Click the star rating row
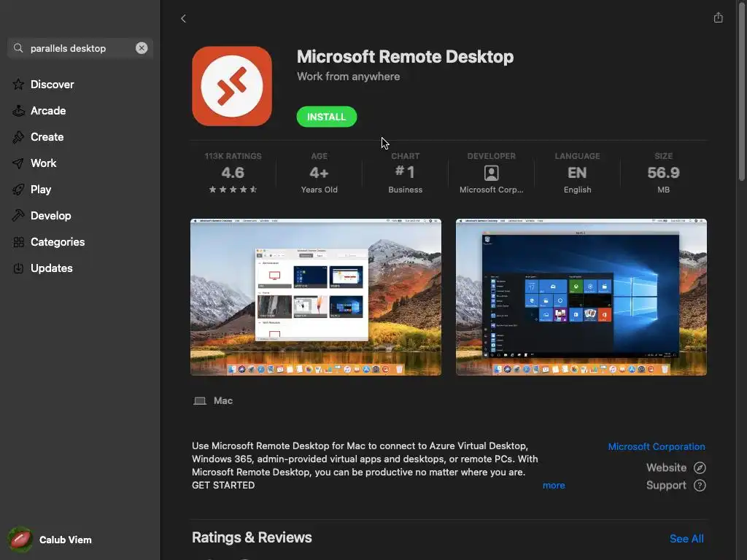 pyautogui.click(x=233, y=190)
